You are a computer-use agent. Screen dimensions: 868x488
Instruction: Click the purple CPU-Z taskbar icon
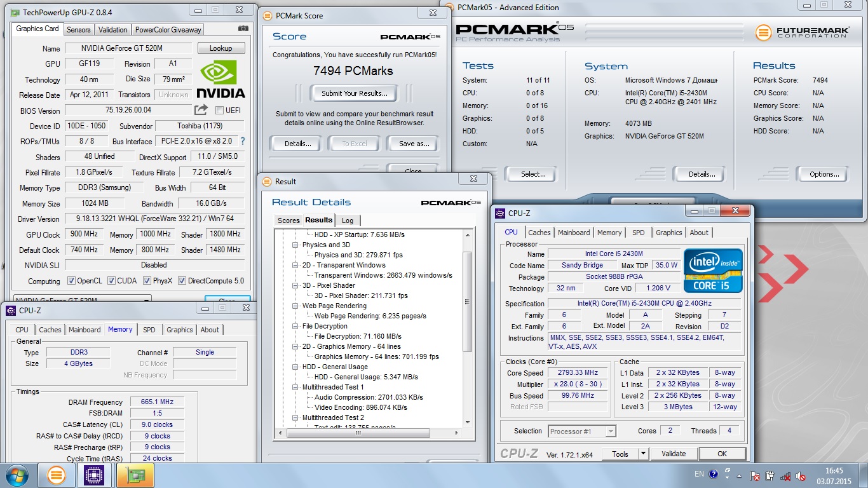pyautogui.click(x=95, y=475)
